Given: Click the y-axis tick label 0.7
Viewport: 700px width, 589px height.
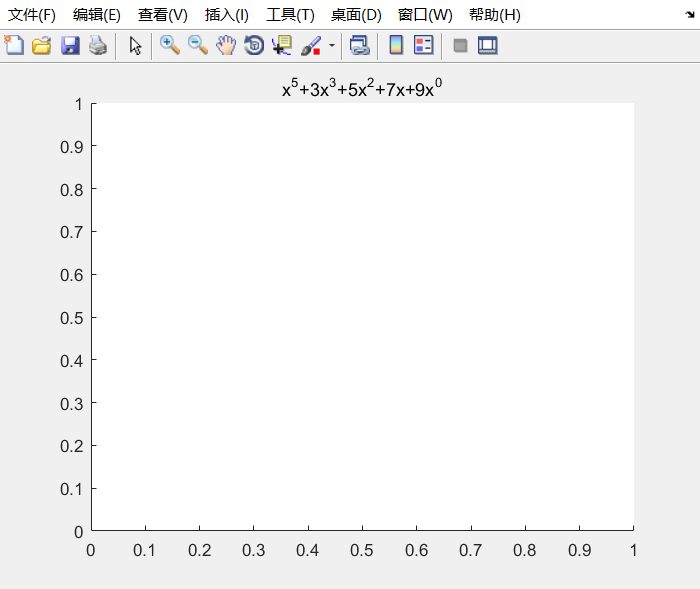Looking at the screenshot, I should [71, 232].
